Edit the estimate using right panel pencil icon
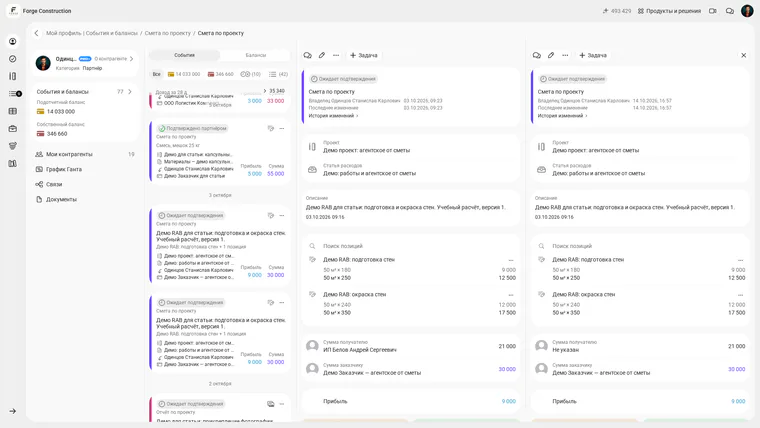This screenshot has height=428, width=760. [x=551, y=55]
